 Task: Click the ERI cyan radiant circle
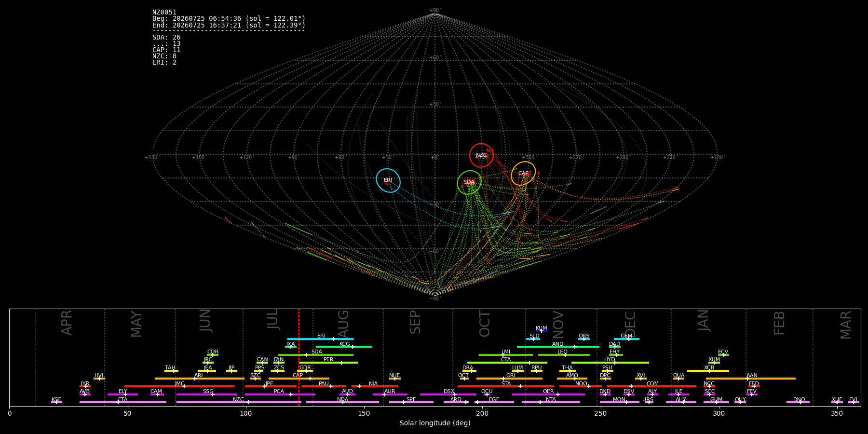point(388,180)
